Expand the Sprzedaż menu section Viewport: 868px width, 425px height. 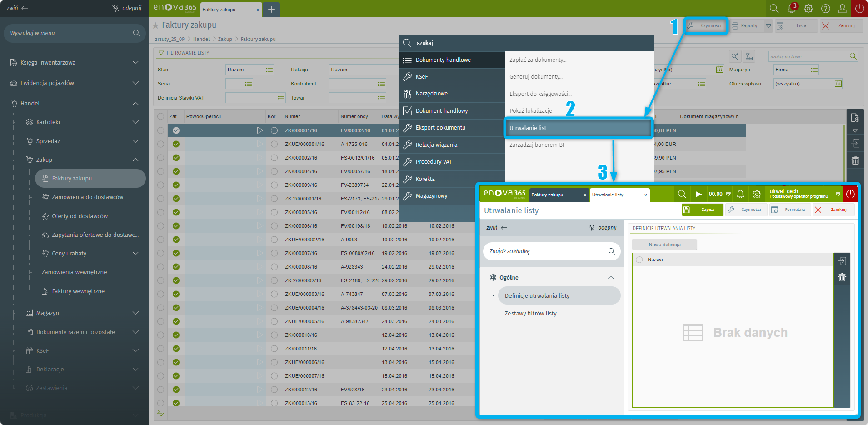point(135,141)
